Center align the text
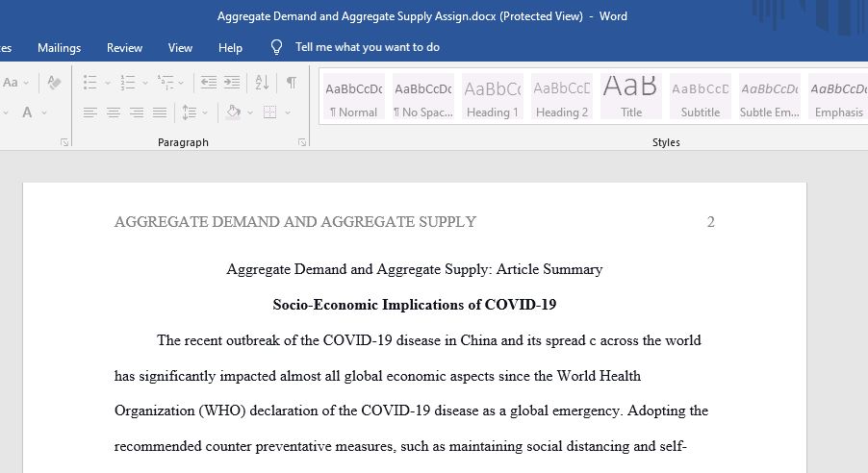The image size is (868, 473). click(114, 112)
